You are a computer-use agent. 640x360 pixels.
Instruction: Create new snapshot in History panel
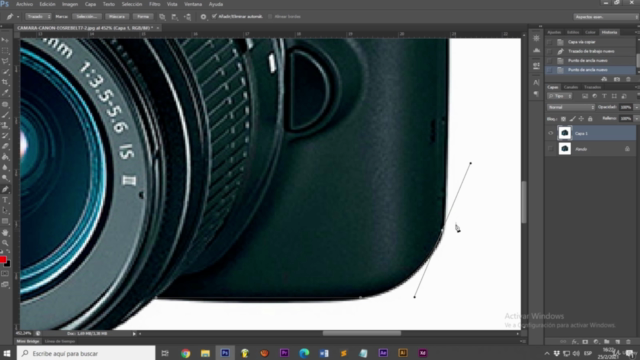pyautogui.click(x=617, y=79)
